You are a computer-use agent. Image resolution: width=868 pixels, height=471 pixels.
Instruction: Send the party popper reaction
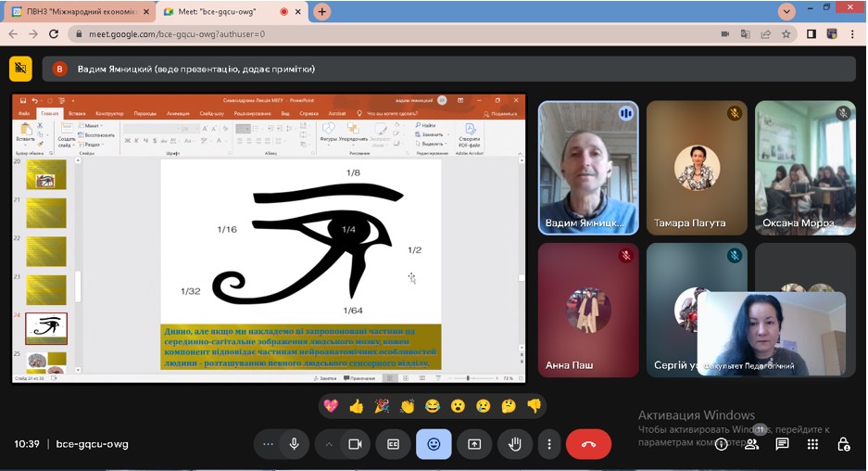tap(382, 406)
